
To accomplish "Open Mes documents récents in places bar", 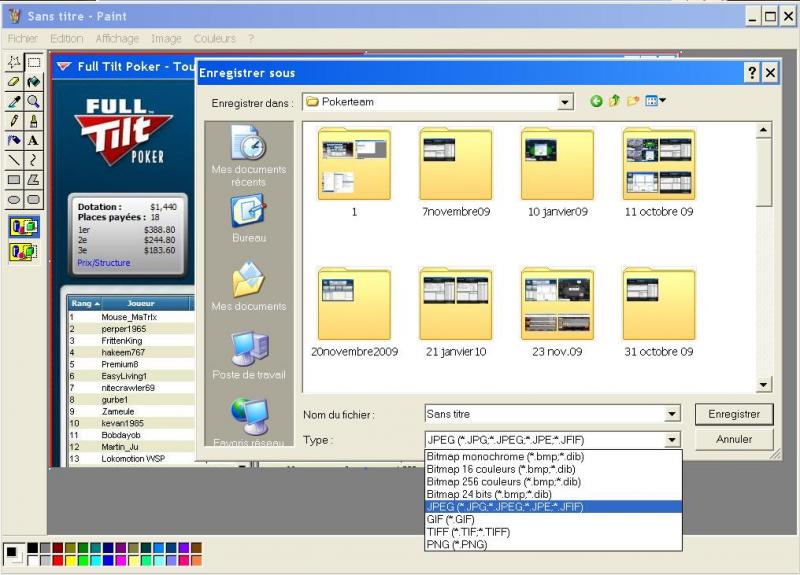I will point(248,156).
